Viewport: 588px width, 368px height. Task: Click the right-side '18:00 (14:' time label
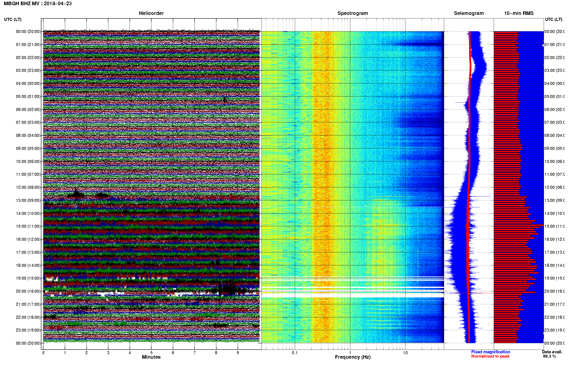(x=554, y=265)
